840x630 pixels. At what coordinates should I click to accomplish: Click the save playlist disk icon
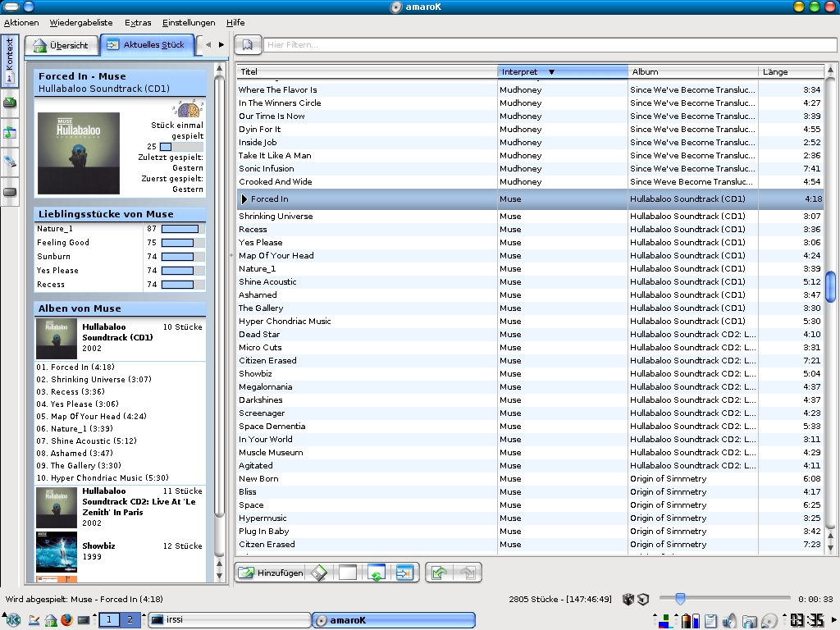click(x=319, y=573)
